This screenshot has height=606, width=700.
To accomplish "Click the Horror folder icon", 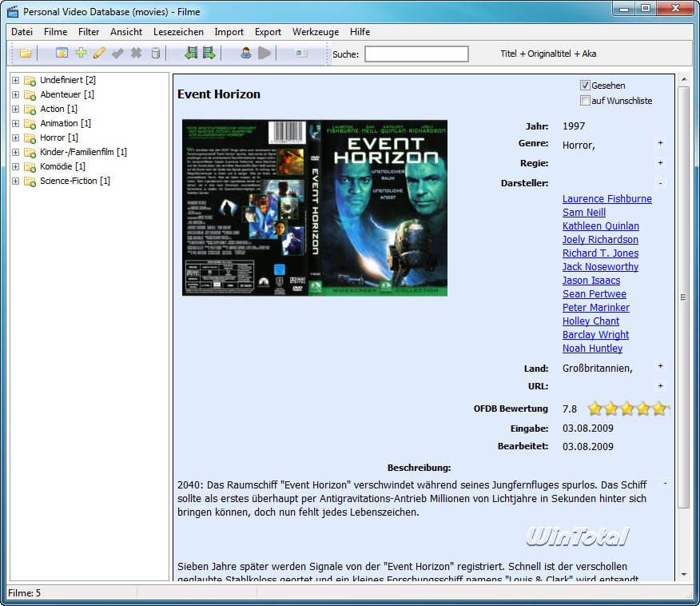I will pyautogui.click(x=30, y=138).
